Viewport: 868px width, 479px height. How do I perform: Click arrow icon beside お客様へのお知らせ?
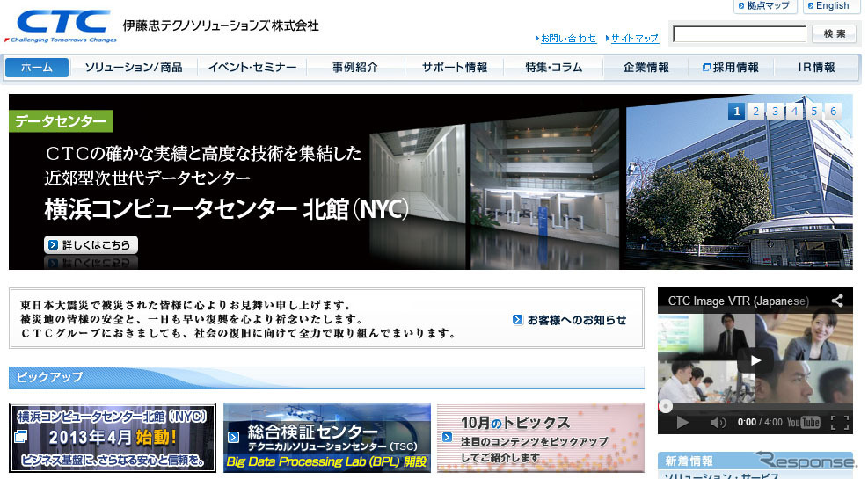tap(518, 320)
